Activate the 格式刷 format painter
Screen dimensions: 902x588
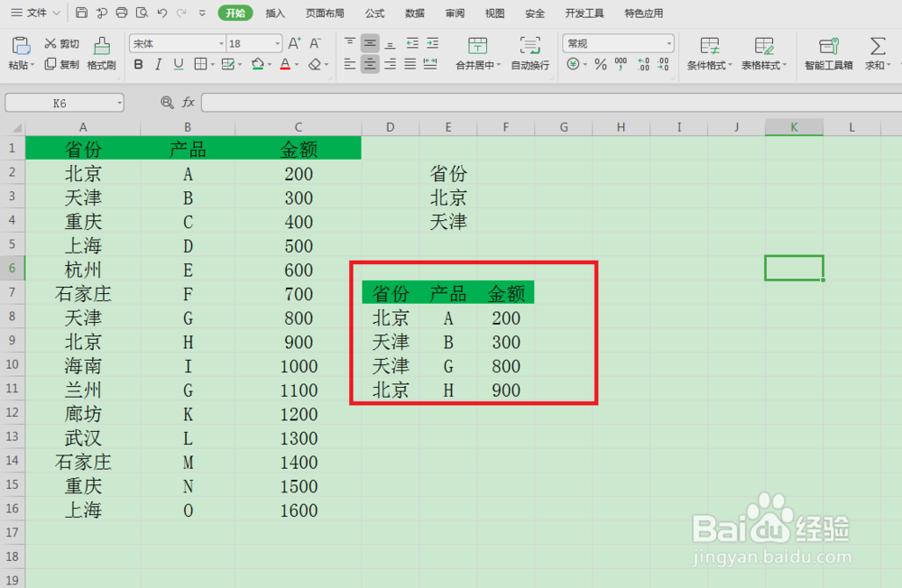102,53
